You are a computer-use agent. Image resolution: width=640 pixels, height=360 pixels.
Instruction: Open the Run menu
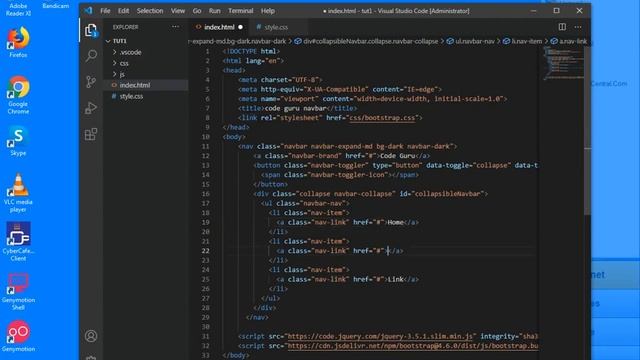click(x=214, y=11)
